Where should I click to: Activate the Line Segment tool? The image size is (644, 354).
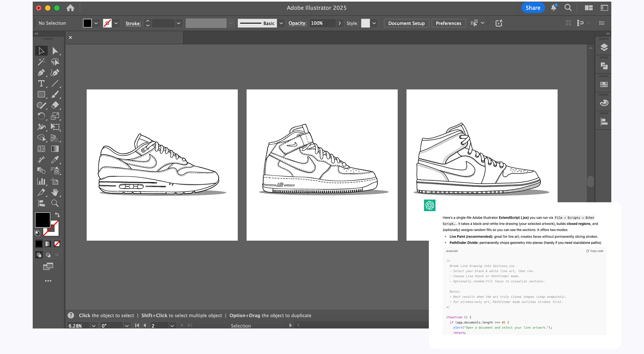(x=55, y=83)
